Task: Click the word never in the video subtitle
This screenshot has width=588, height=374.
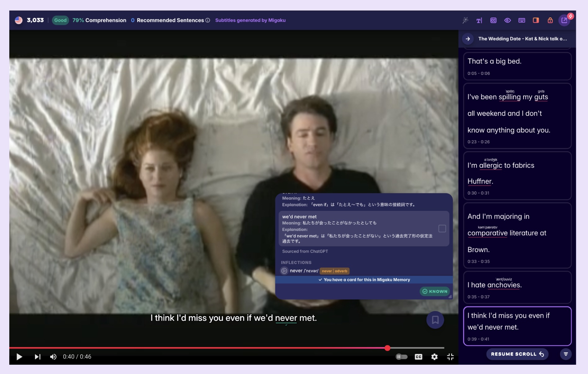Action: click(286, 318)
